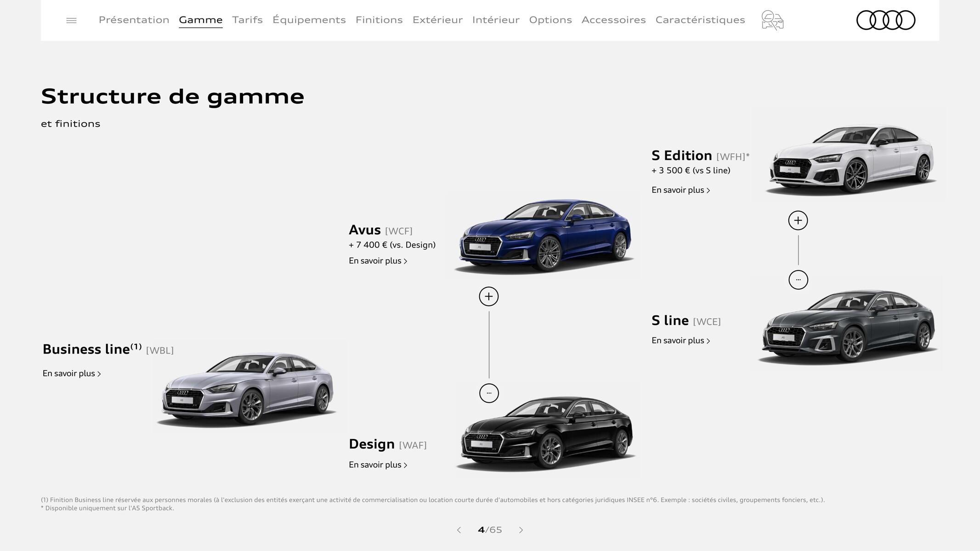Open the dealer consultation icon
This screenshot has height=551, width=980.
(772, 20)
